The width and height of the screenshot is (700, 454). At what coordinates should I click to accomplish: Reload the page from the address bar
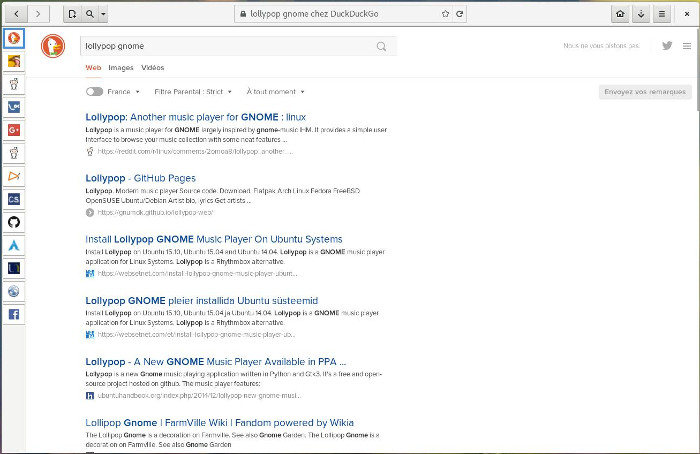[x=459, y=15]
